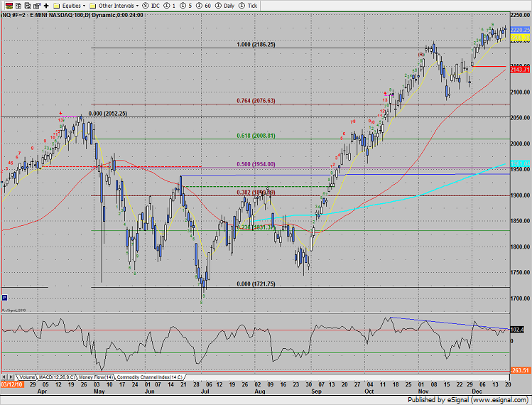The image size is (532, 405).
Task: Click the Other Intervals folder icon
Action: tap(92, 6)
